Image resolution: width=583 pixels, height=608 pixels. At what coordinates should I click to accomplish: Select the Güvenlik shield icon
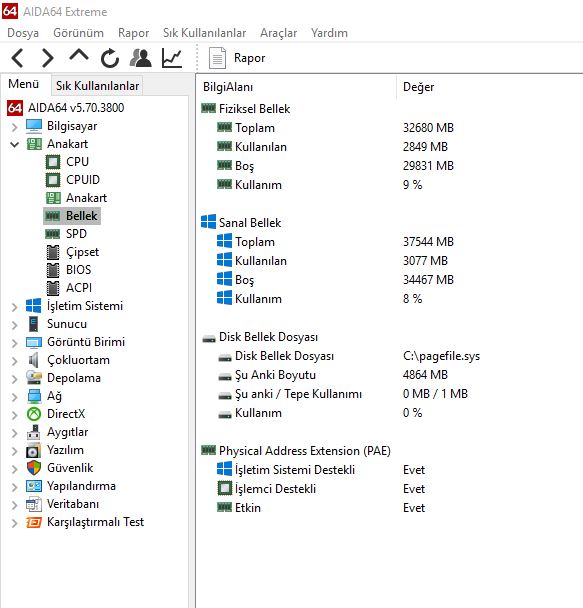[34, 468]
